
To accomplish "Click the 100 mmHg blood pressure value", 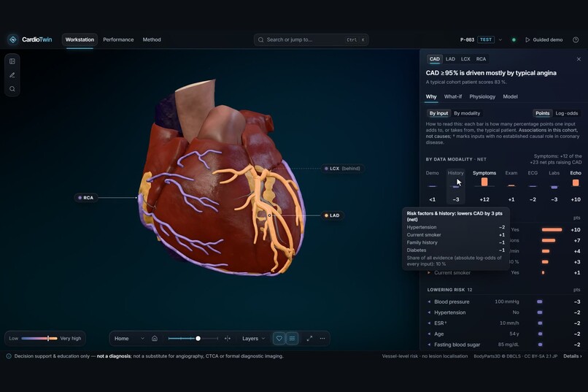I will [x=506, y=301].
